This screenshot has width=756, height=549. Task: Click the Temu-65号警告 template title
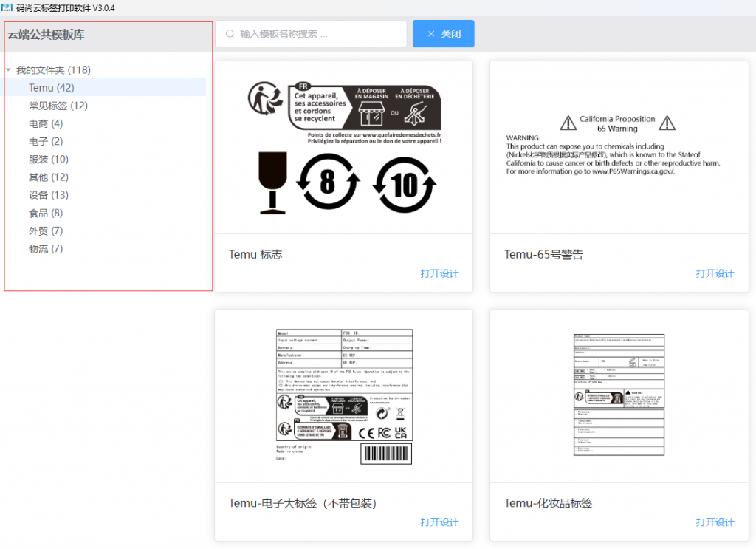[x=544, y=254]
